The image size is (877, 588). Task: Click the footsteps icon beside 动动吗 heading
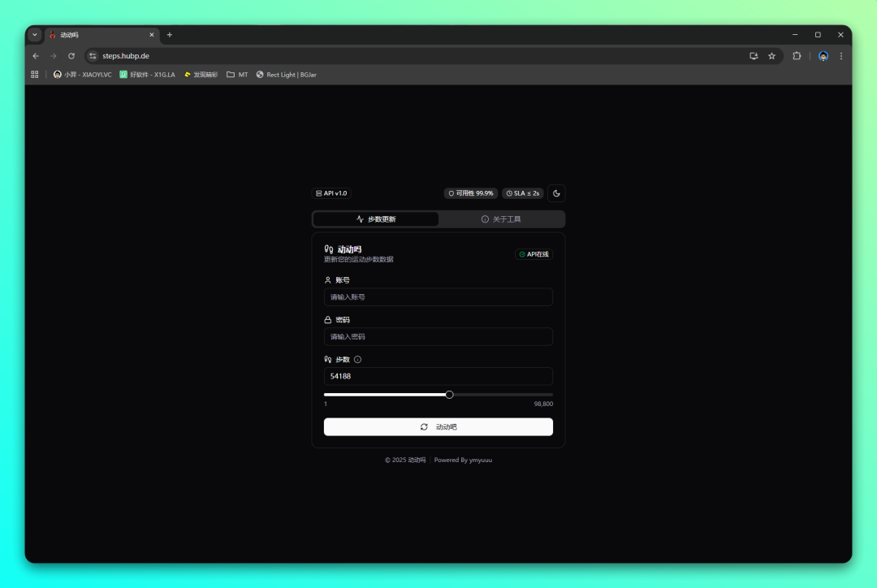click(x=329, y=249)
